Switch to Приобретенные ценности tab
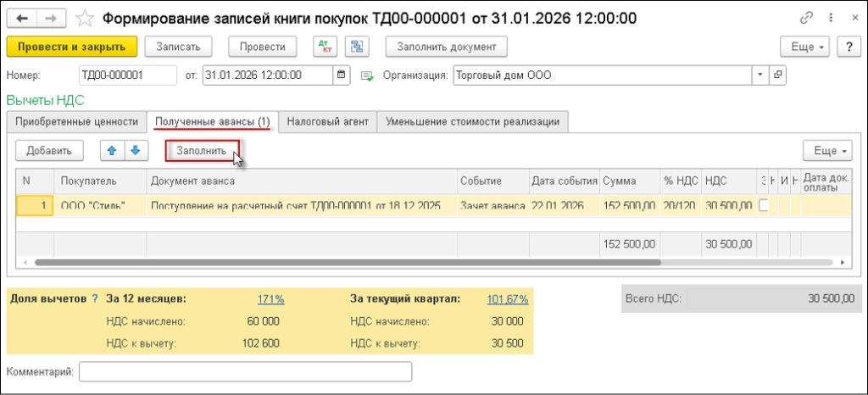The width and height of the screenshot is (868, 395). tap(76, 121)
